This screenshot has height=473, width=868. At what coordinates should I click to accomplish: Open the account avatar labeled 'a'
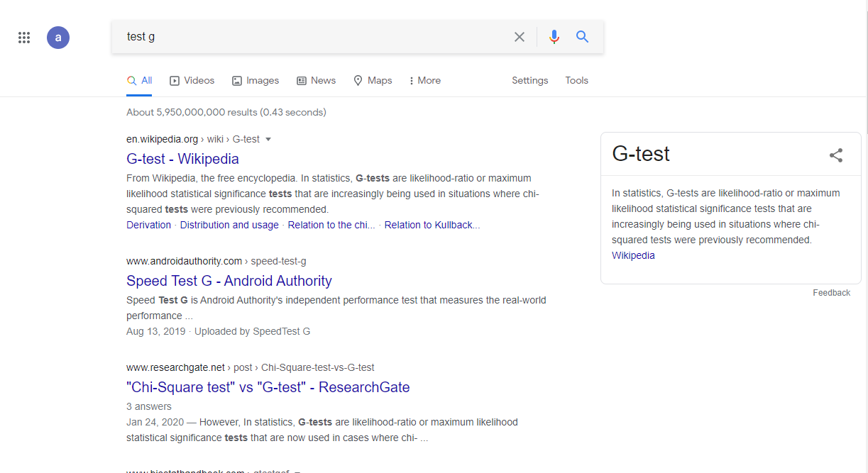pyautogui.click(x=58, y=38)
